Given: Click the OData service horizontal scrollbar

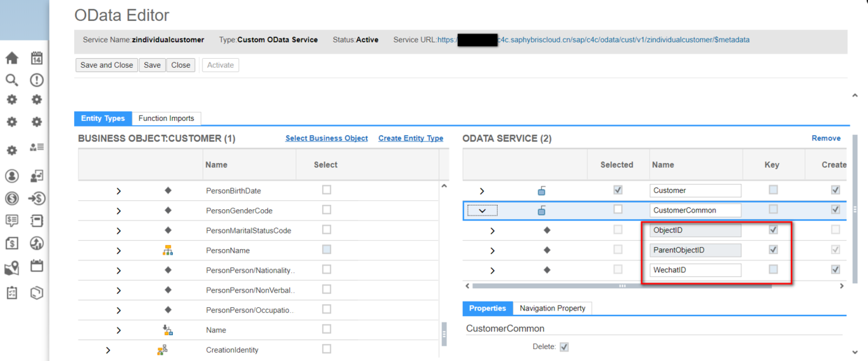Looking at the screenshot, I should (x=622, y=286).
